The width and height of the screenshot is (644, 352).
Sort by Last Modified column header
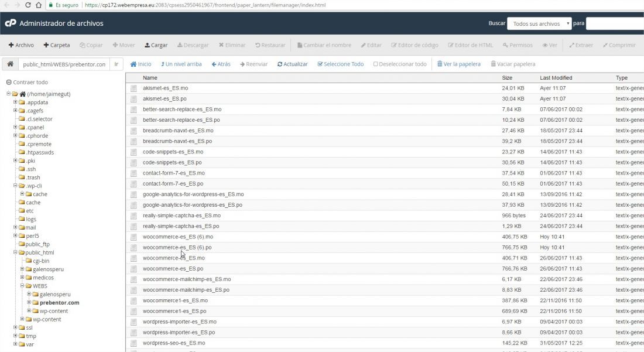point(556,78)
